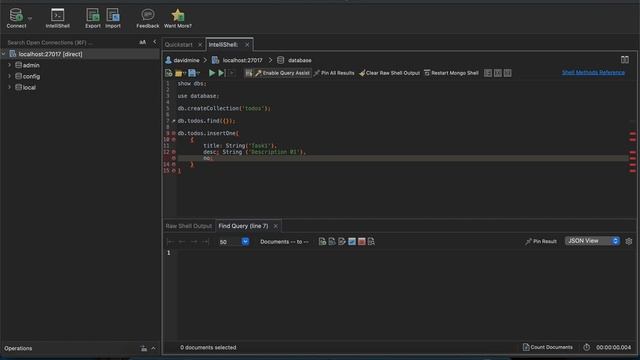Click 'Documents -- to --' label
The width and height of the screenshot is (640, 360).
(284, 242)
